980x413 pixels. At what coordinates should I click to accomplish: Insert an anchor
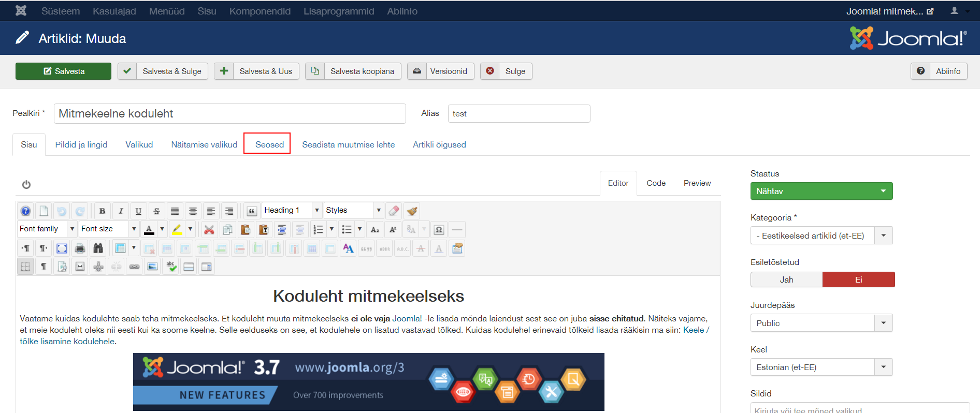tap(98, 267)
